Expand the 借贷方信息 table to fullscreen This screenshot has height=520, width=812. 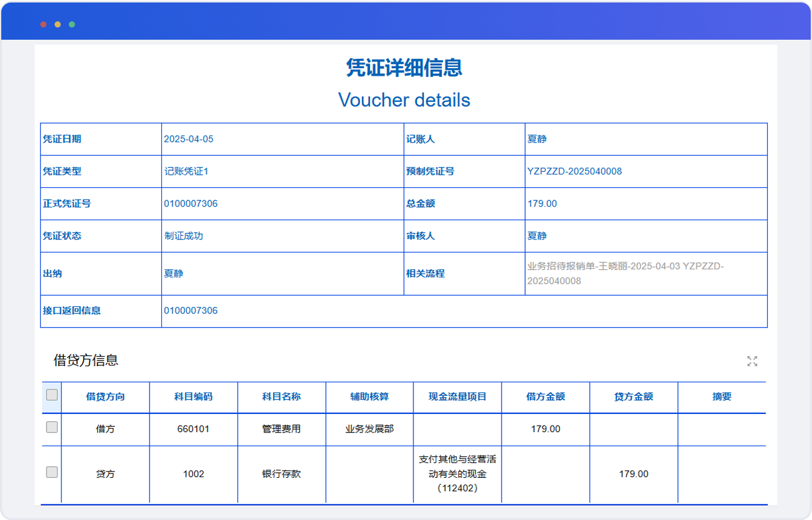tap(752, 361)
